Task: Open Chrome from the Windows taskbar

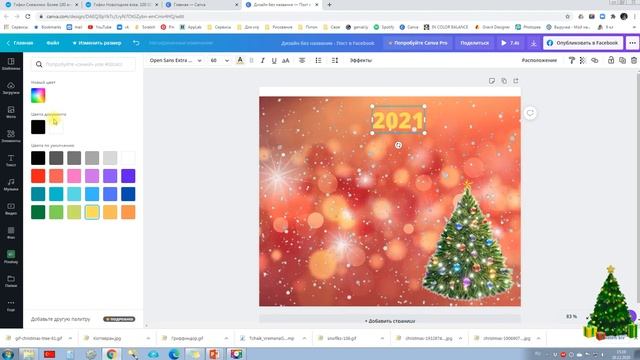Action: click(x=111, y=354)
